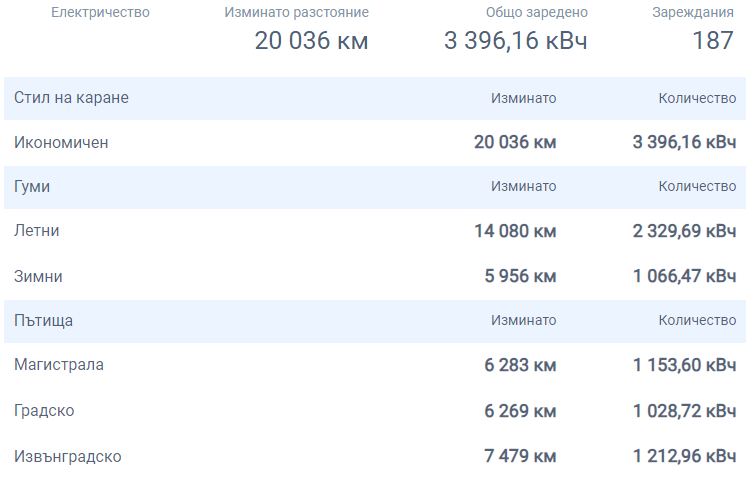Open the Магистрала road row

(x=59, y=365)
